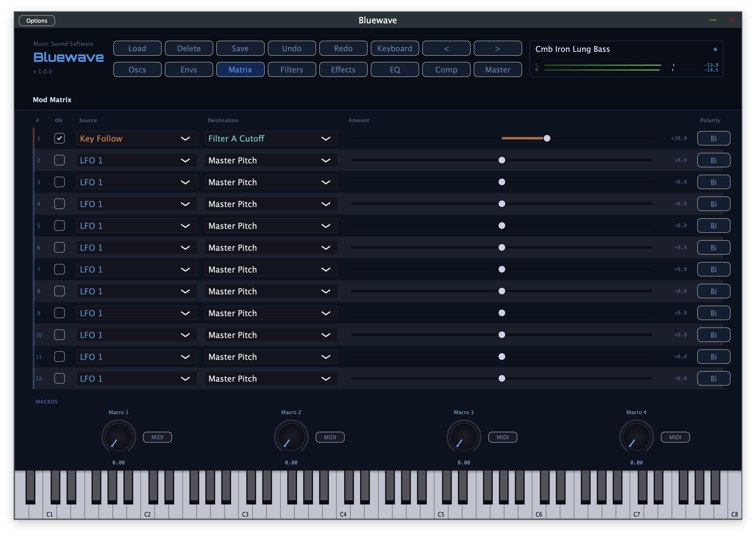Toggle row 12 polarity Bi button
756x536 pixels.
point(714,379)
